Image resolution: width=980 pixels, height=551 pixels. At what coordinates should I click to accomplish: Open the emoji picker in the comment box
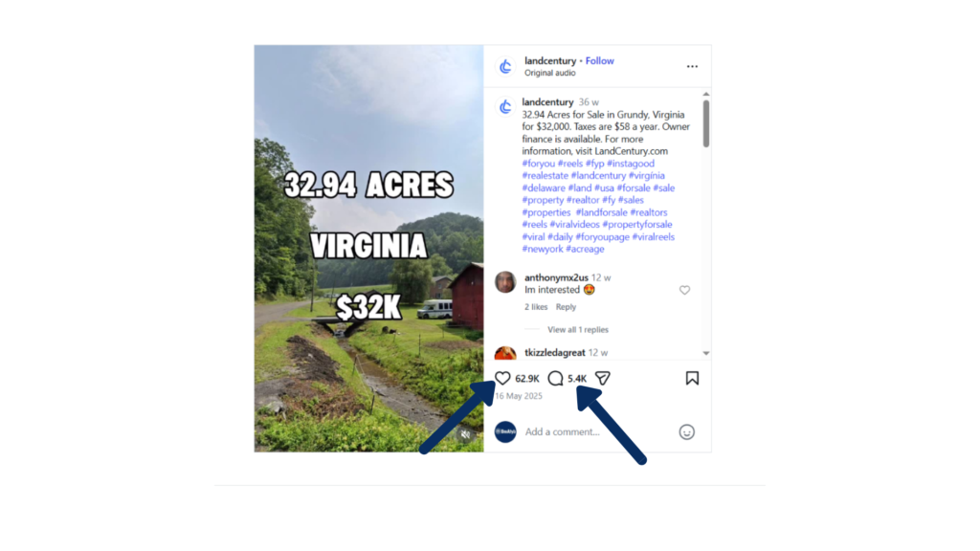tap(686, 431)
